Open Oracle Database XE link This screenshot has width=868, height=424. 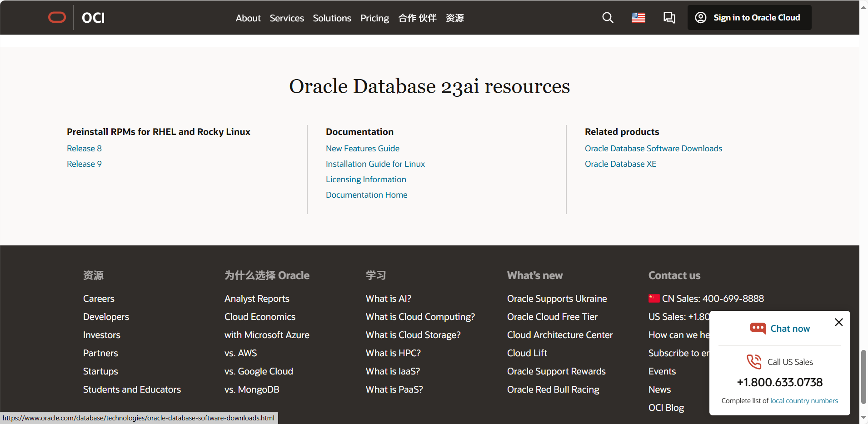tap(620, 164)
